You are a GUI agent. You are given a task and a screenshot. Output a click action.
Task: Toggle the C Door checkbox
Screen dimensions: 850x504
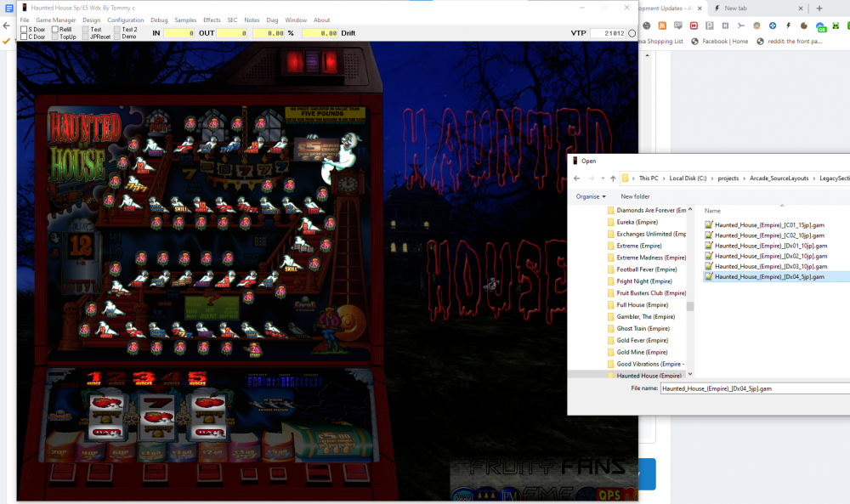[x=24, y=37]
